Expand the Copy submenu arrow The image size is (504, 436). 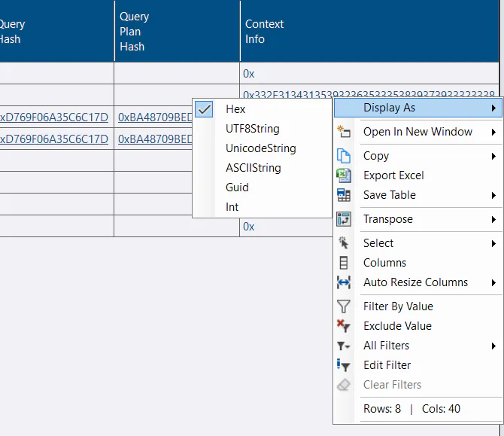493,157
